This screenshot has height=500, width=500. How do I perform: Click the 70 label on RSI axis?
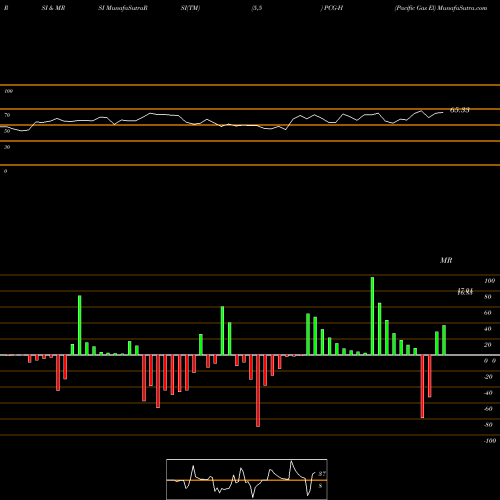[7, 115]
